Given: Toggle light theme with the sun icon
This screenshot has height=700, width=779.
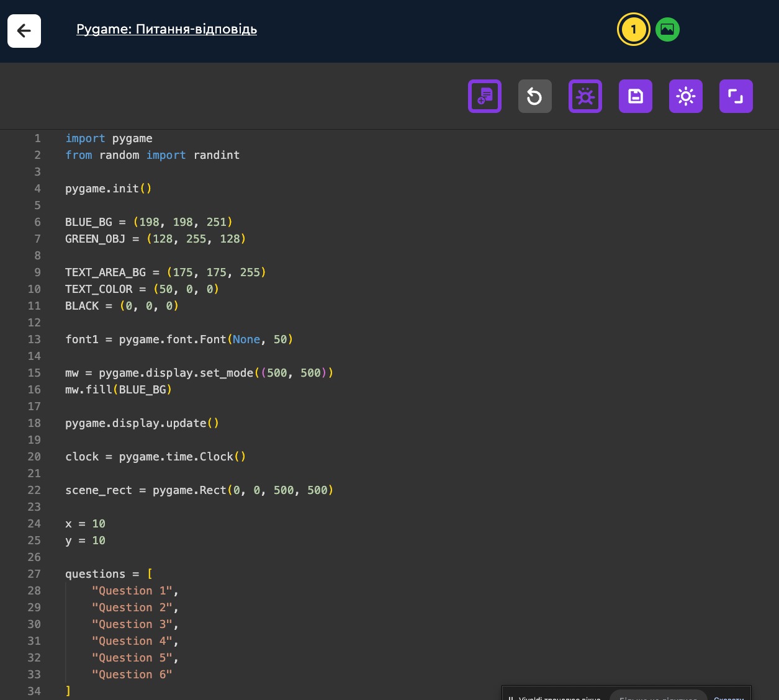Looking at the screenshot, I should tap(685, 96).
